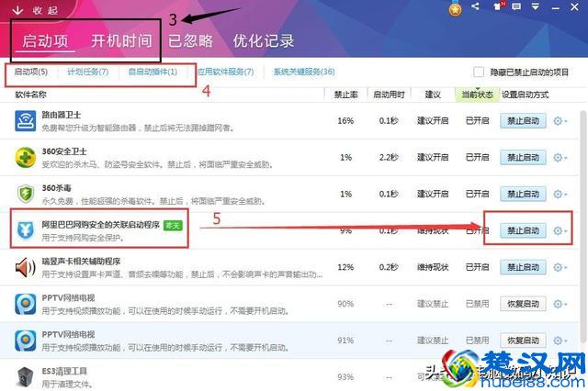The image size is (588, 391).
Task: Disable startup for 阿里巴巴网购安全
Action: 523,230
